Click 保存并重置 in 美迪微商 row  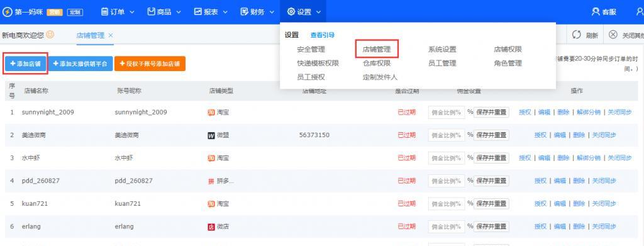[x=491, y=135]
